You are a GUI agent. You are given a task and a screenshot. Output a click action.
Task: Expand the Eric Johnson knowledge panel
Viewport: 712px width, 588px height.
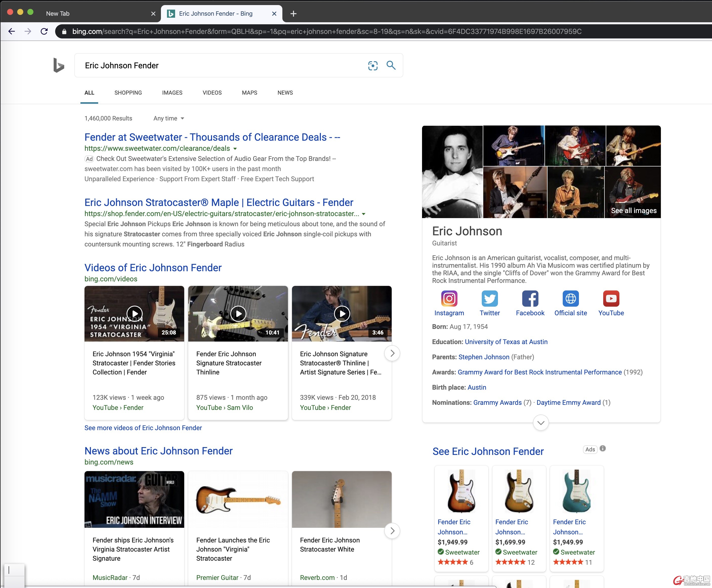tap(541, 423)
